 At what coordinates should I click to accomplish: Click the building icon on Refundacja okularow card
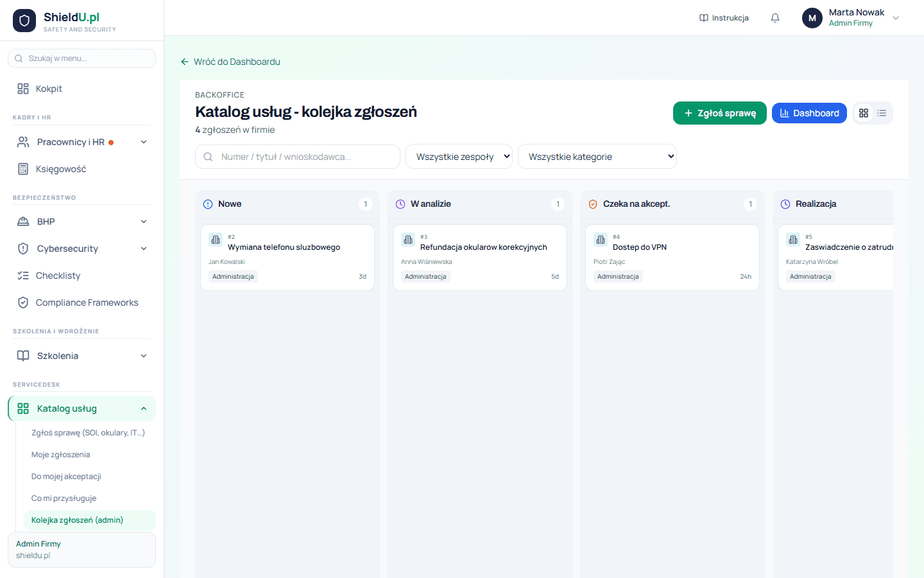[x=408, y=240]
